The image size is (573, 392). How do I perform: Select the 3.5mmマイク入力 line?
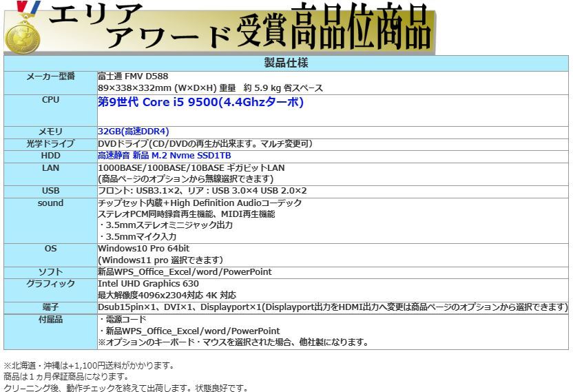(x=138, y=237)
